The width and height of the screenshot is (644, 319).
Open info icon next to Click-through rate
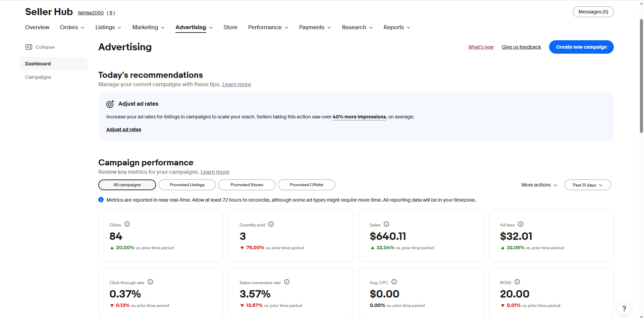tap(150, 282)
